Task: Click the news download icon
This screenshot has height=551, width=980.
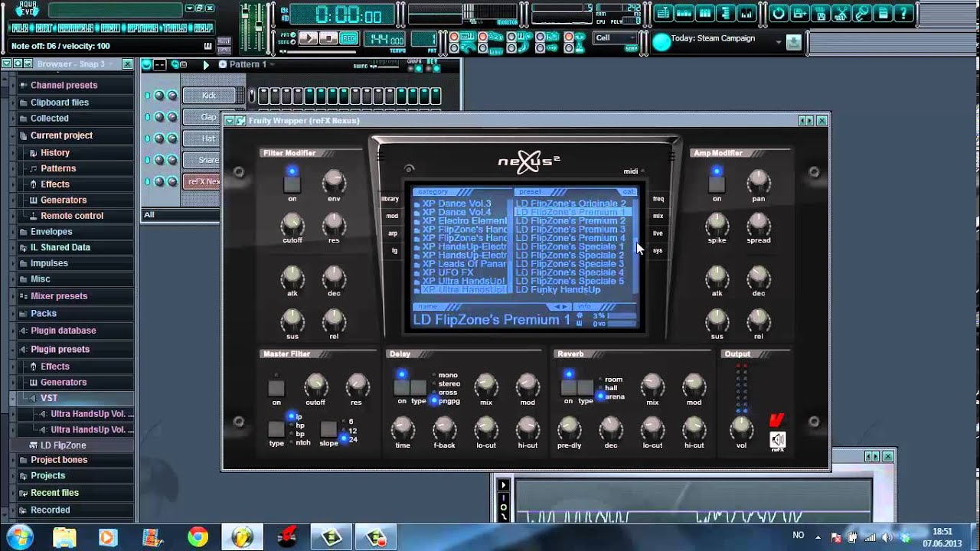Action: 793,43
